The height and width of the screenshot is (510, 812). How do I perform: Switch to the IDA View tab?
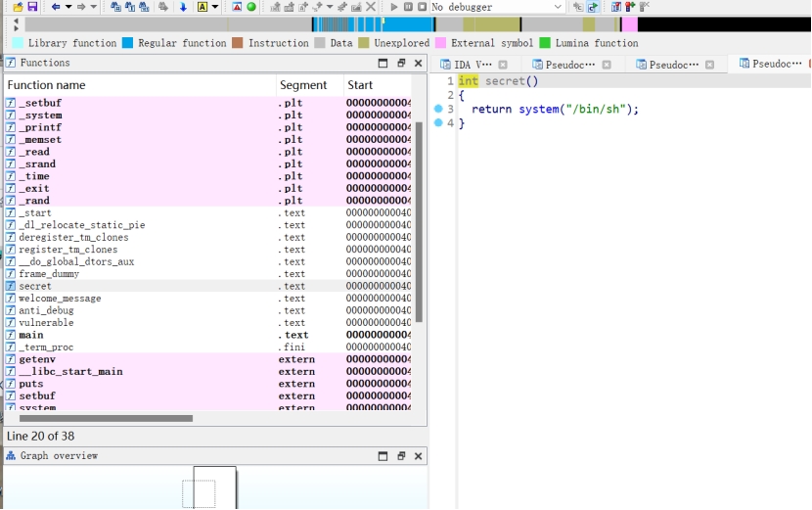pyautogui.click(x=473, y=65)
